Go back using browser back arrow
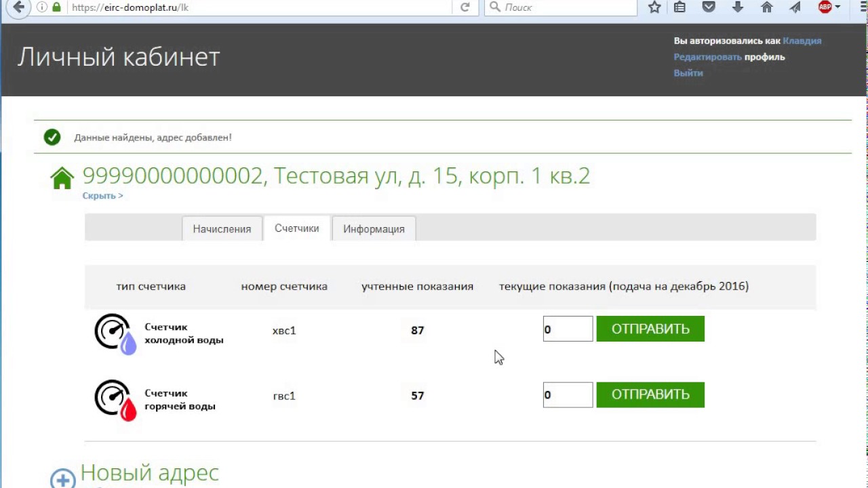868x488 pixels. 18,7
